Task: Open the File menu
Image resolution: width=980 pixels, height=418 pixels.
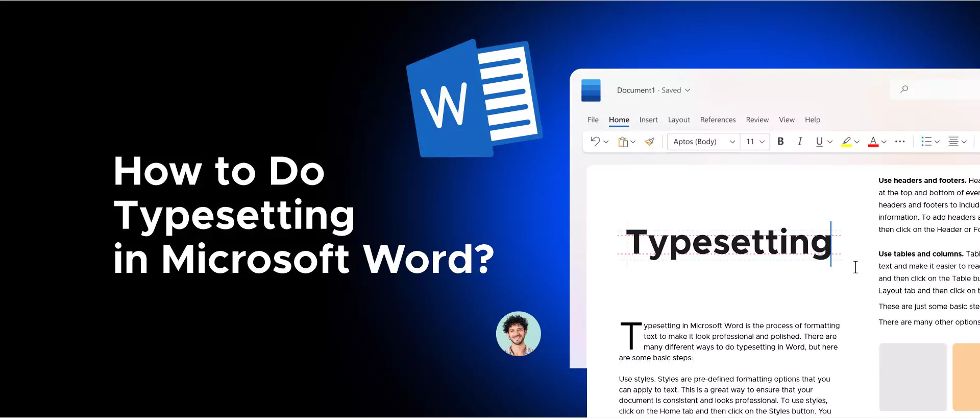Action: (593, 120)
